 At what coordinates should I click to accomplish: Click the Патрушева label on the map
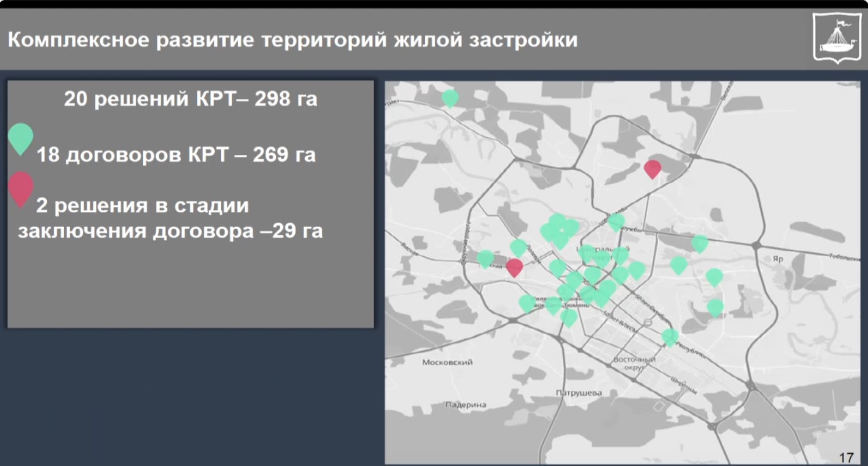tap(579, 393)
